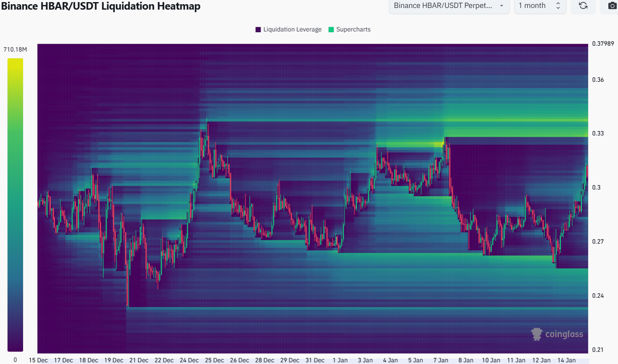618x364 pixels.
Task: Click the 18 Dec date label
Action: [88, 360]
